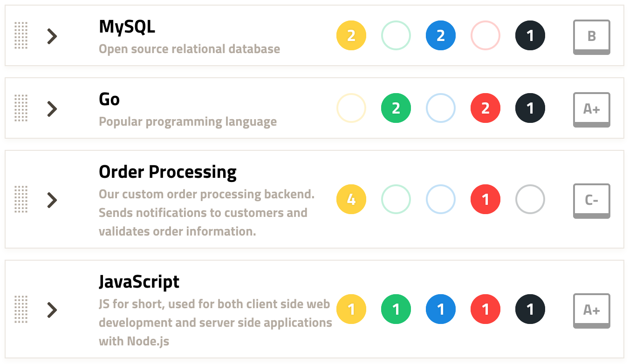
Task: Click JavaScript black circle showing 1
Action: 530,309
